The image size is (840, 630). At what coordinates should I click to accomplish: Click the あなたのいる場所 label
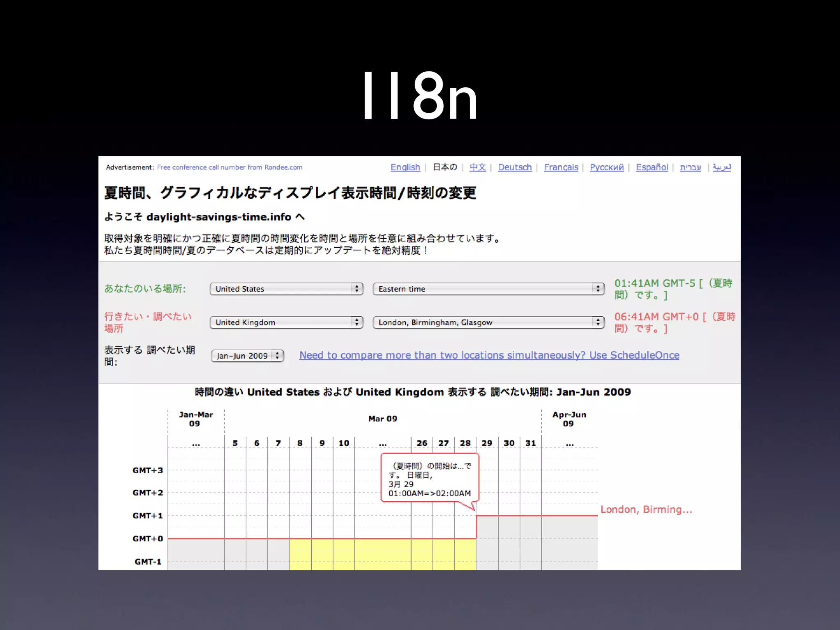[145, 289]
